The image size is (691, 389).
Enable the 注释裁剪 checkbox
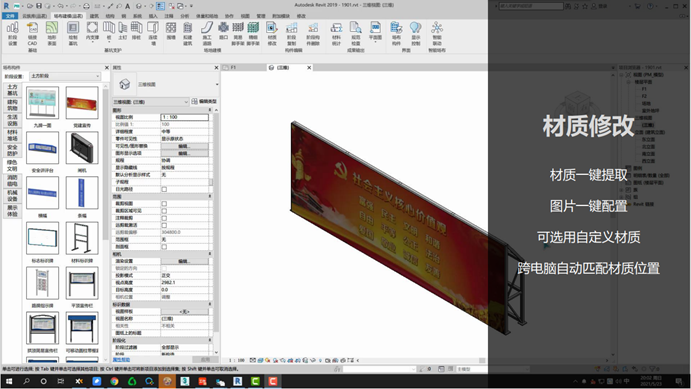164,218
